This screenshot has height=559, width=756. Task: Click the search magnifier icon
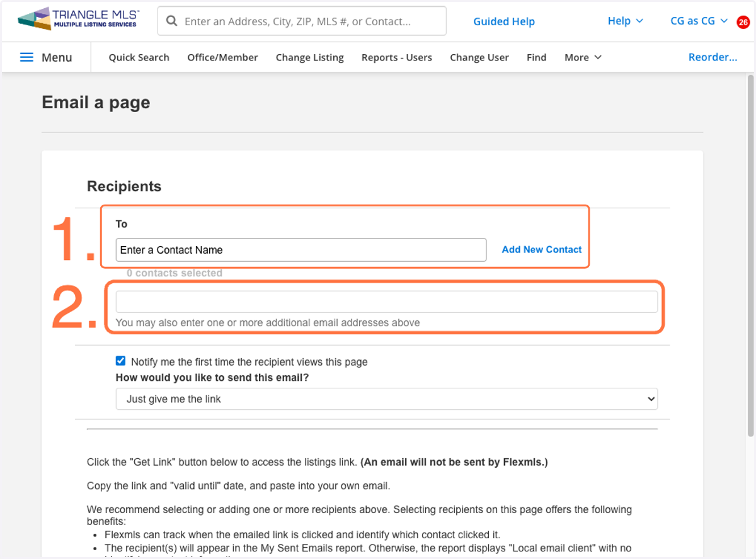(x=171, y=21)
